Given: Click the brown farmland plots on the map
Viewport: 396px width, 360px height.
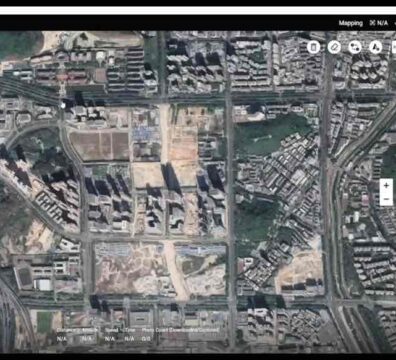Looking at the screenshot, I should [x=100, y=146].
